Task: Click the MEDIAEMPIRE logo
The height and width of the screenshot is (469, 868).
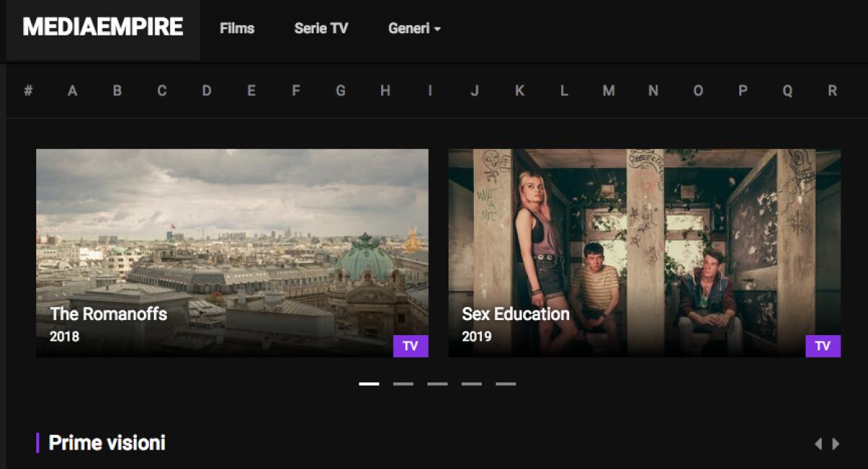Action: pos(103,28)
